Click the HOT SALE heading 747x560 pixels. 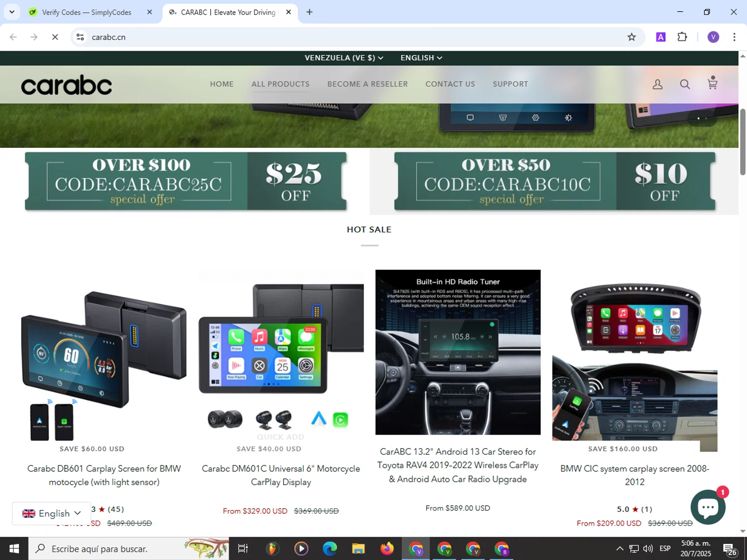[x=369, y=229]
